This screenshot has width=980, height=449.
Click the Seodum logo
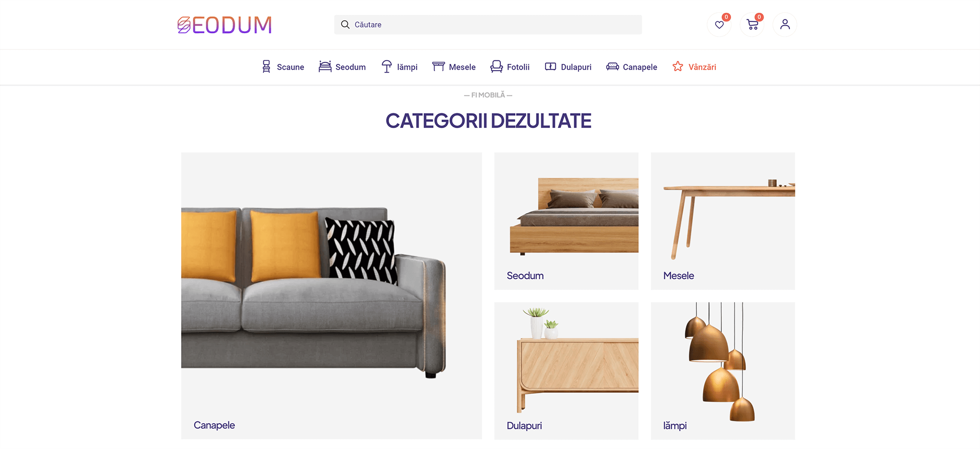point(225,25)
